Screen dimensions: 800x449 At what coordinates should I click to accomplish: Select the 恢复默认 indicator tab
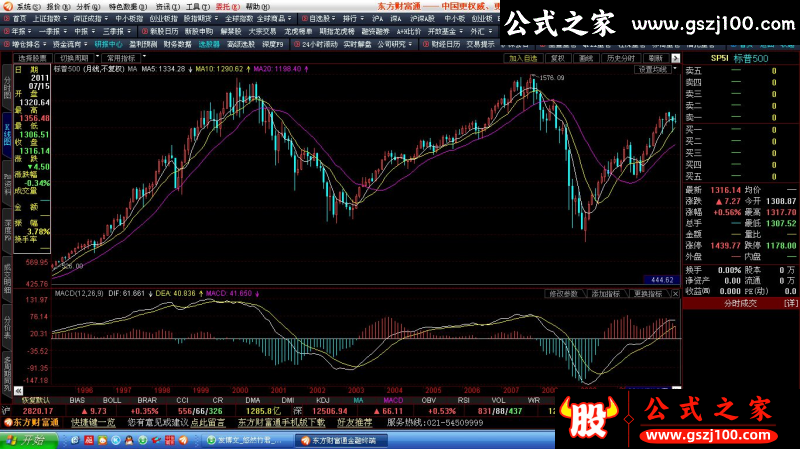[x=36, y=400]
